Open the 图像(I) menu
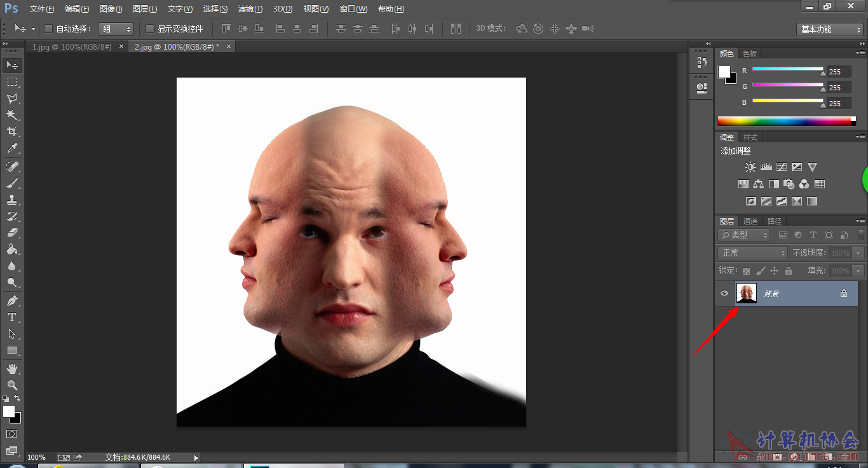The image size is (868, 468). pyautogui.click(x=111, y=9)
